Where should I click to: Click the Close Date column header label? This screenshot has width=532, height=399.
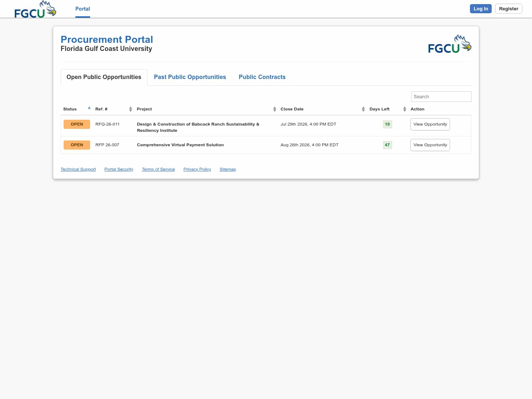pyautogui.click(x=292, y=109)
